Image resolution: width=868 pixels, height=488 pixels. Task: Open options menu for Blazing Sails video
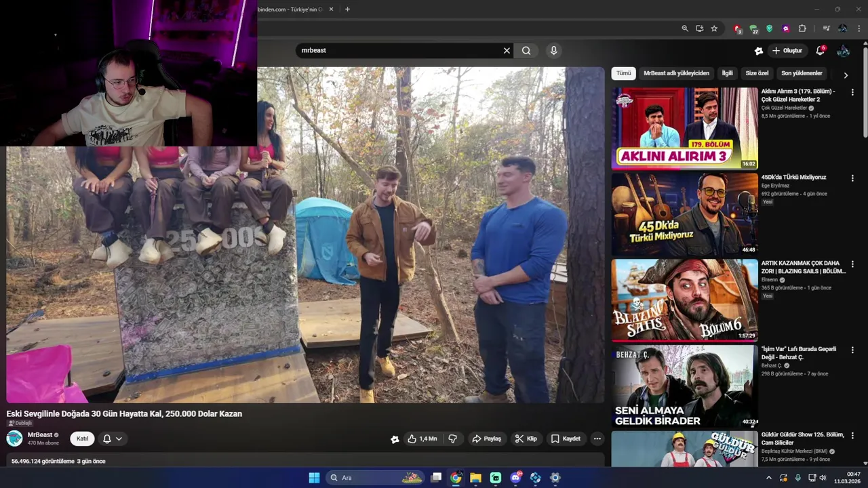tap(852, 264)
